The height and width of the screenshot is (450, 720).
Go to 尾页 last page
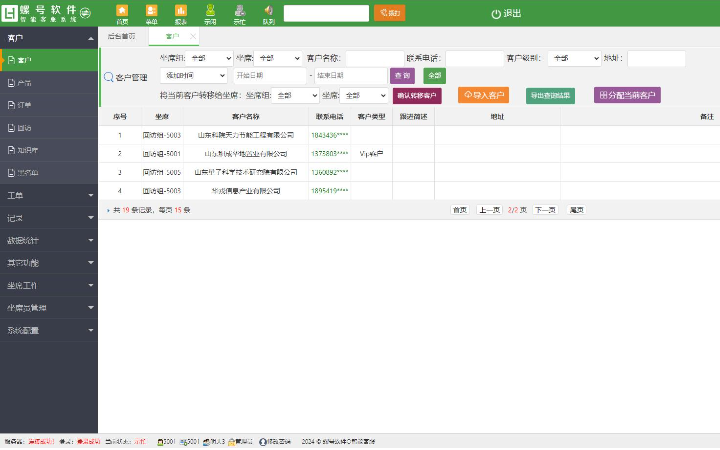576,210
